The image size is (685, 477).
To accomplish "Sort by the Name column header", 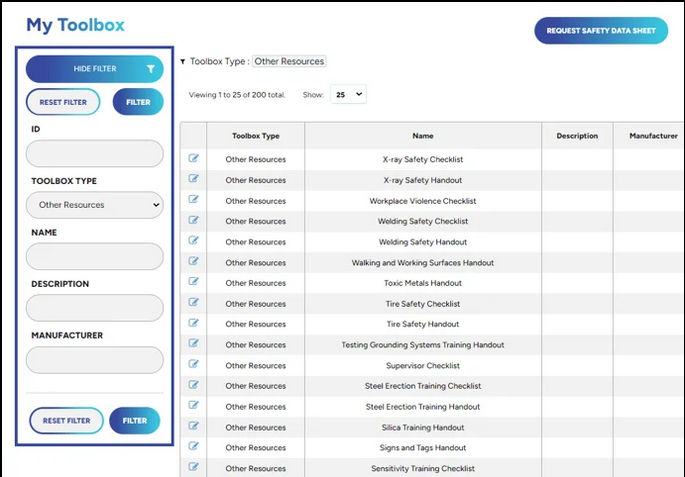I will 423,136.
